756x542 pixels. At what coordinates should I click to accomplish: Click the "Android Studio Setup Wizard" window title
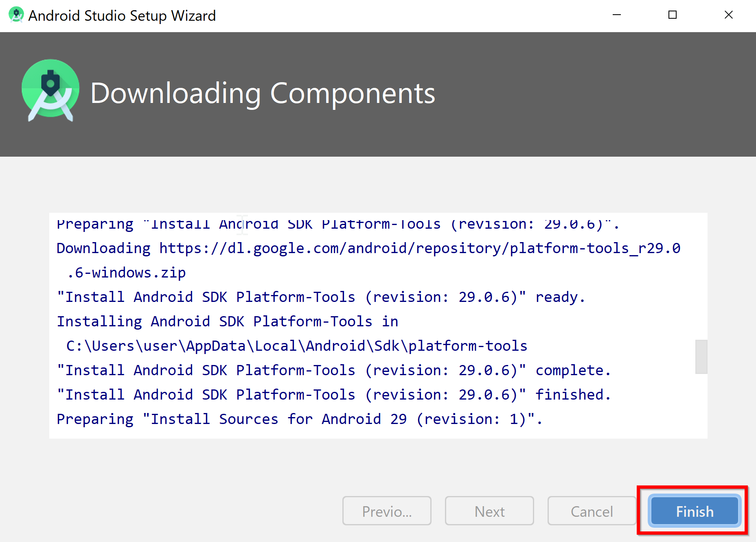point(122,15)
